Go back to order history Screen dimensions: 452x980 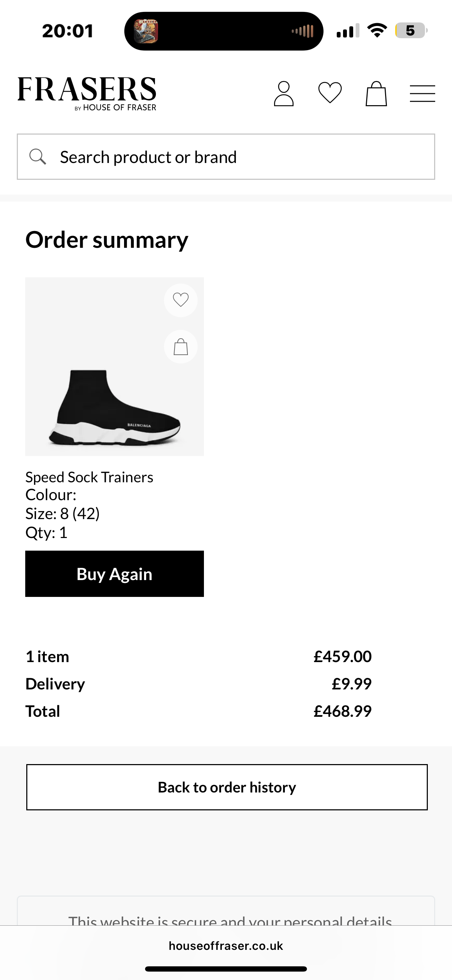click(227, 787)
